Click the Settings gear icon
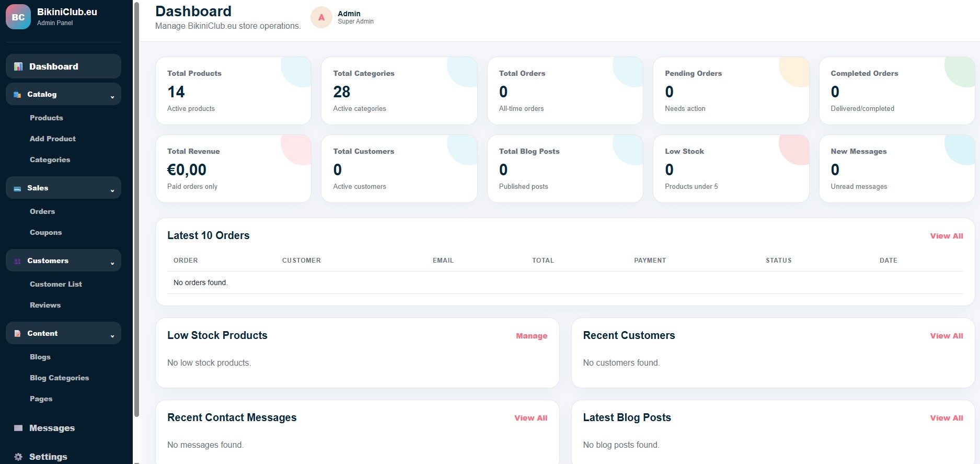The image size is (980, 464). 18,457
